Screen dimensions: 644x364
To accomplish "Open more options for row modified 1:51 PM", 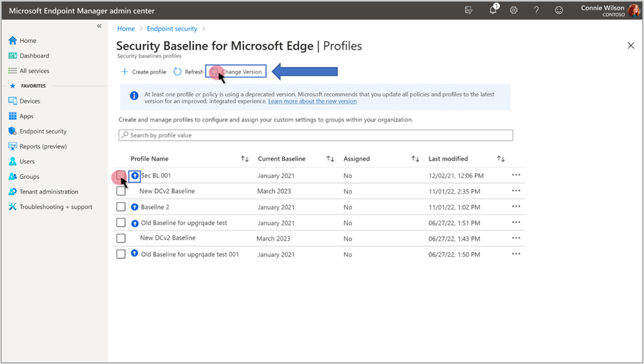I will coord(516,222).
